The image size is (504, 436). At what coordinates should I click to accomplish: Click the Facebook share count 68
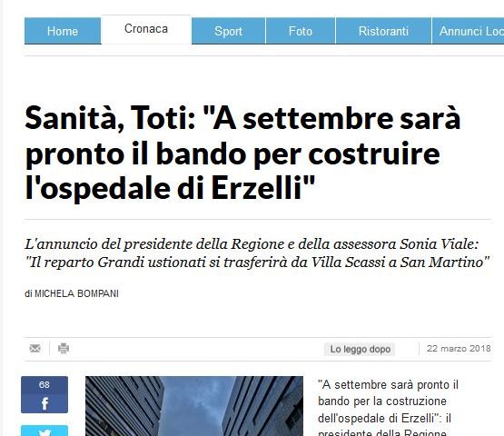pos(44,385)
